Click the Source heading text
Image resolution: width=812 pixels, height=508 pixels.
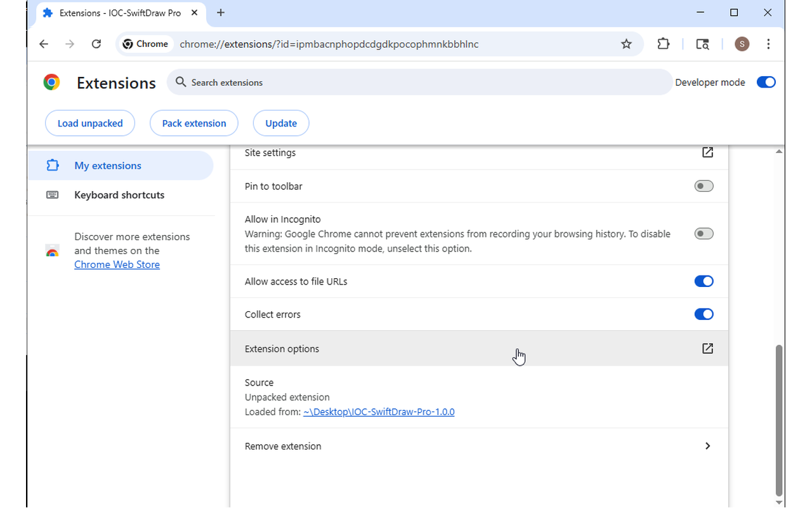click(259, 382)
